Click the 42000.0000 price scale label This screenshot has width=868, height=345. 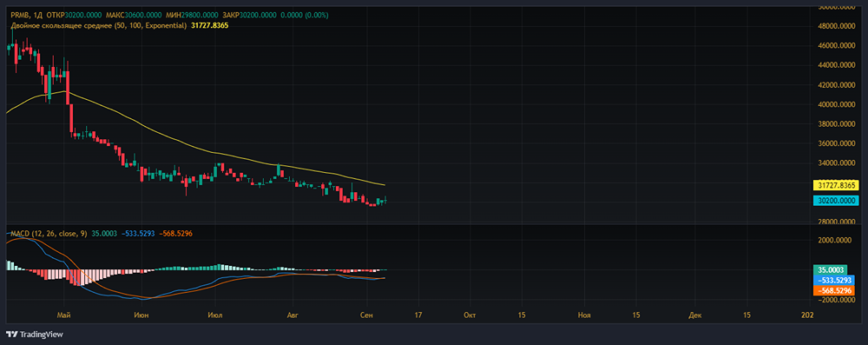836,85
